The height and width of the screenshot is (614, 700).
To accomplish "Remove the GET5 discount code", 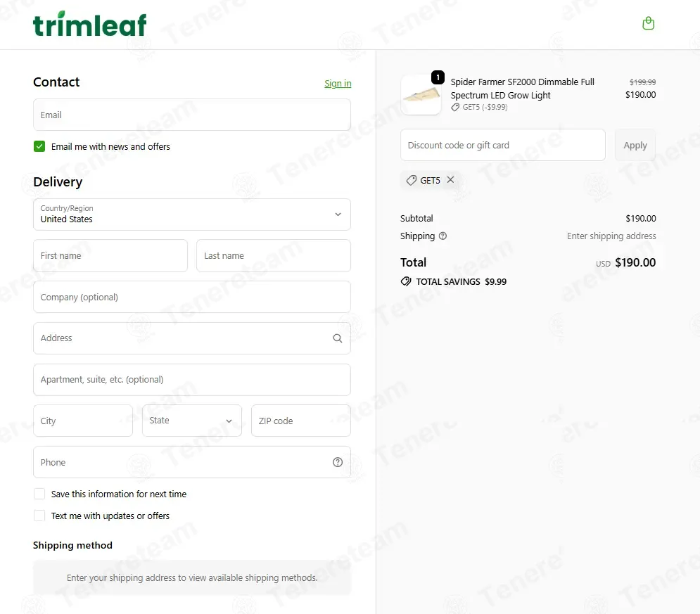I will pyautogui.click(x=450, y=180).
